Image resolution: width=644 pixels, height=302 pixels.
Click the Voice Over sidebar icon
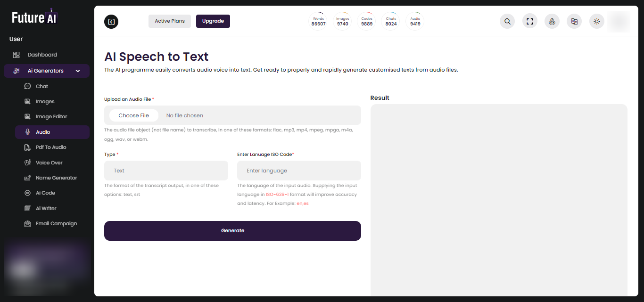27,163
